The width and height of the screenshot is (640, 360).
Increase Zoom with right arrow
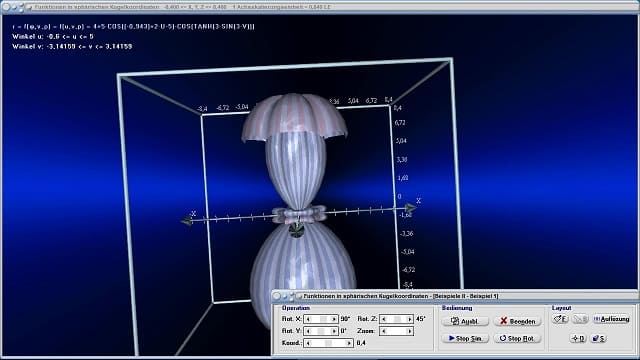point(410,331)
